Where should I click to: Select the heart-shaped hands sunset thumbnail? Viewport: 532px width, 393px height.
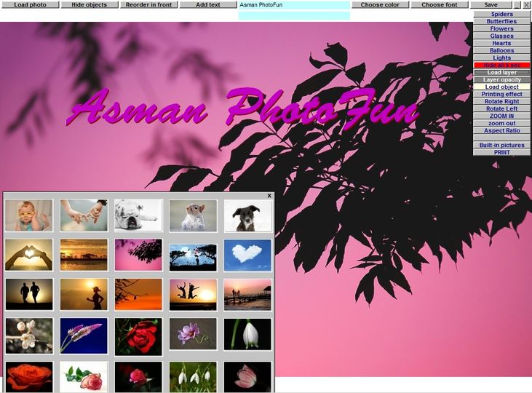click(29, 255)
